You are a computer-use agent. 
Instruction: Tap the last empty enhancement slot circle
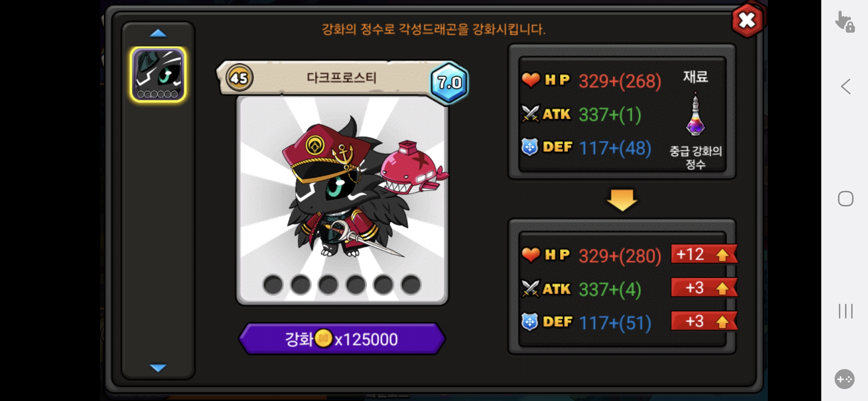[x=411, y=285]
